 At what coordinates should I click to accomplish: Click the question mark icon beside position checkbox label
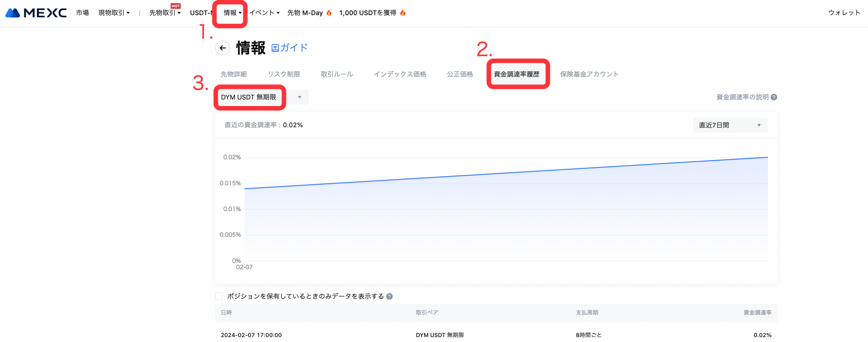(x=389, y=297)
